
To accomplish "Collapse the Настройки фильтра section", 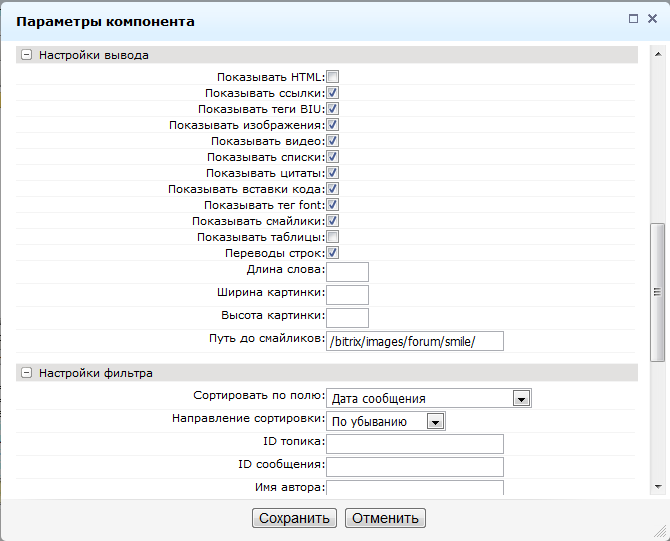I will (x=26, y=373).
